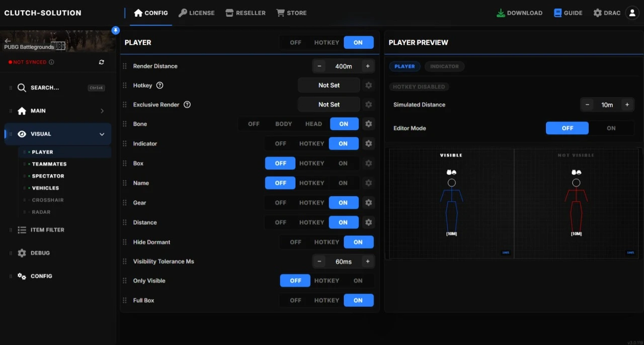Image resolution: width=644 pixels, height=345 pixels.
Task: Set Bone to HEAD mode
Action: (313, 124)
